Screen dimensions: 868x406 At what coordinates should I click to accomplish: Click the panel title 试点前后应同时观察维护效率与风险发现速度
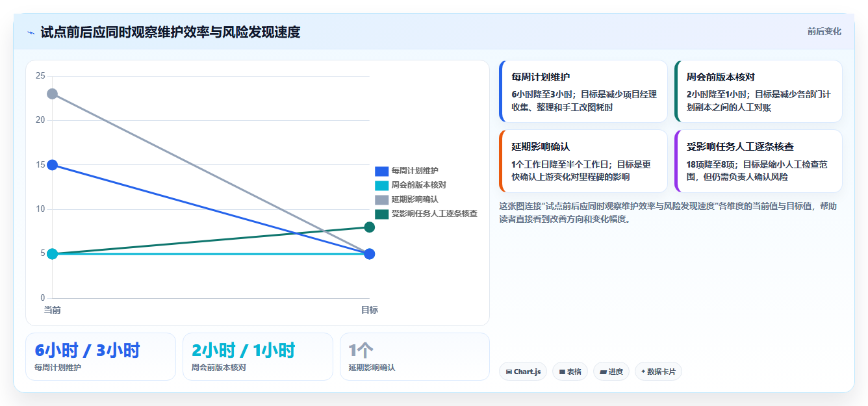170,32
